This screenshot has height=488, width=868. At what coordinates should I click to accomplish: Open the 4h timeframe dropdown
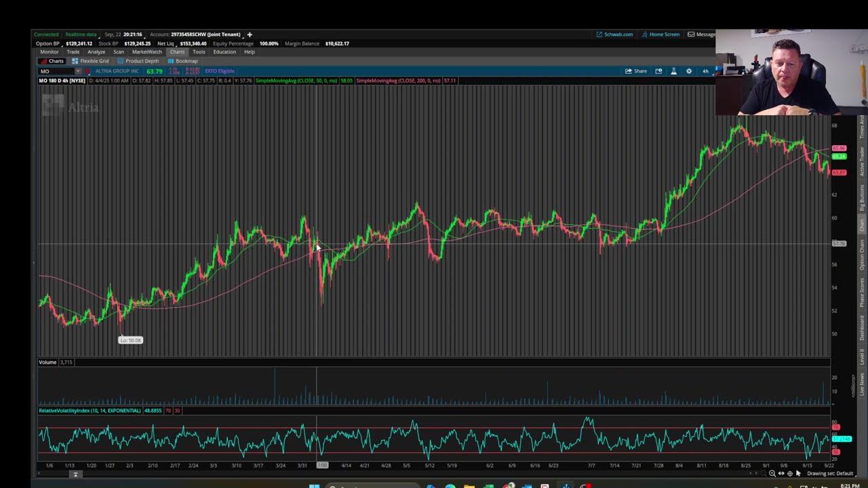pyautogui.click(x=705, y=71)
